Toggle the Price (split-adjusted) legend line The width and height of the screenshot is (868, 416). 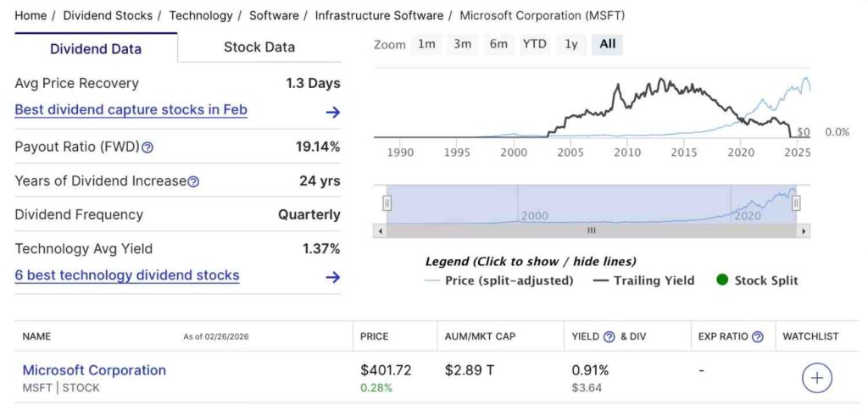pos(499,280)
